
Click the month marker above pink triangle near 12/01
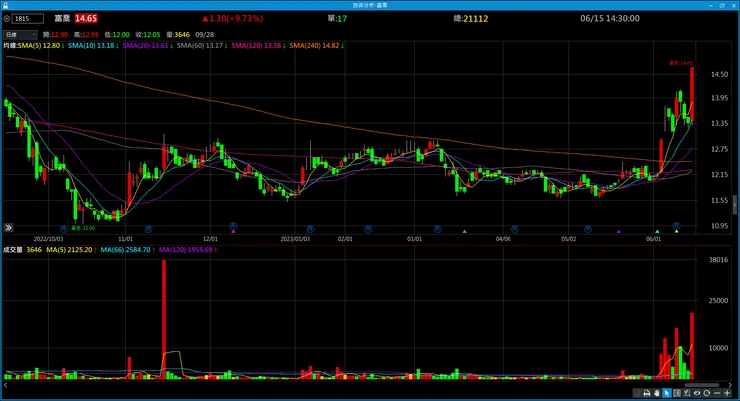point(233,226)
